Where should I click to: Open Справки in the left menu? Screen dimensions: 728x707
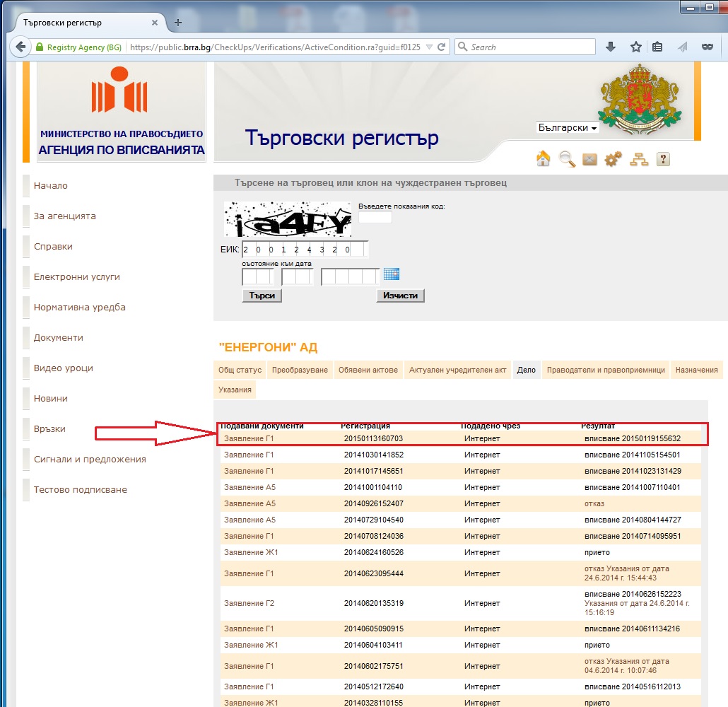coord(53,247)
